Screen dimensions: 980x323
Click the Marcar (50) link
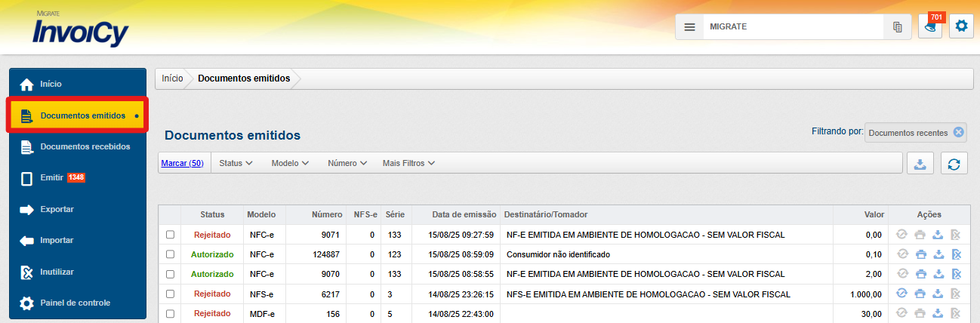click(182, 163)
